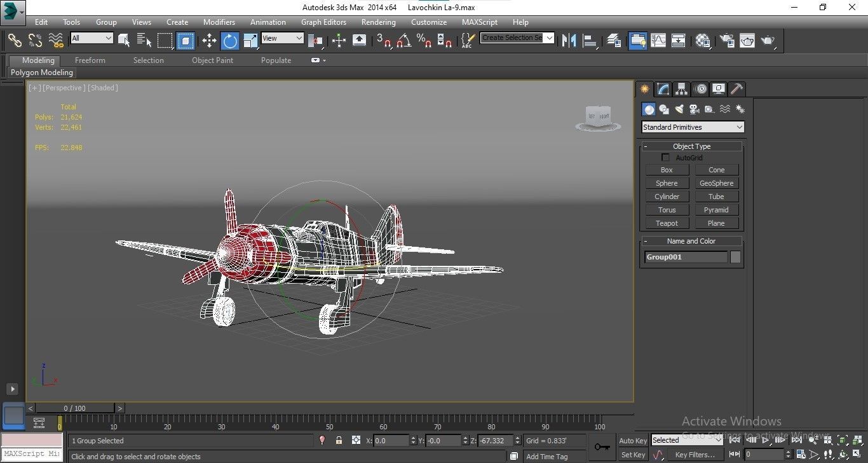Viewport: 868px width, 463px height.
Task: Click the GeoSphere primitive button
Action: click(x=716, y=183)
